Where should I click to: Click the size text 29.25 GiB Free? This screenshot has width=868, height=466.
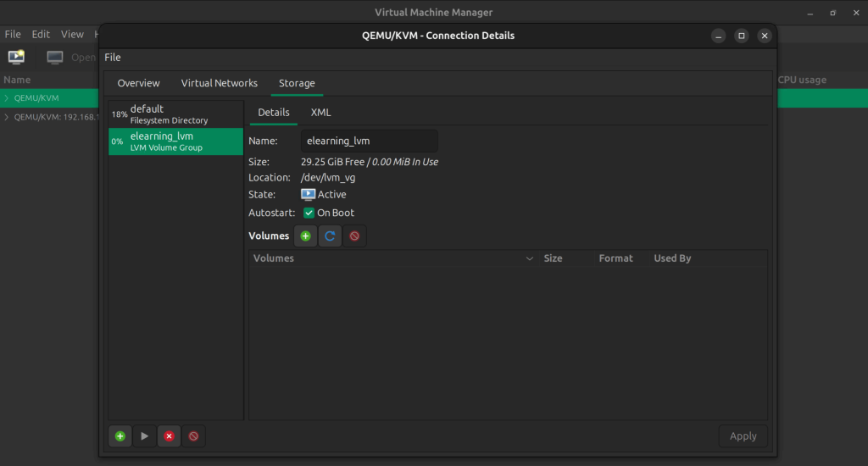point(332,162)
